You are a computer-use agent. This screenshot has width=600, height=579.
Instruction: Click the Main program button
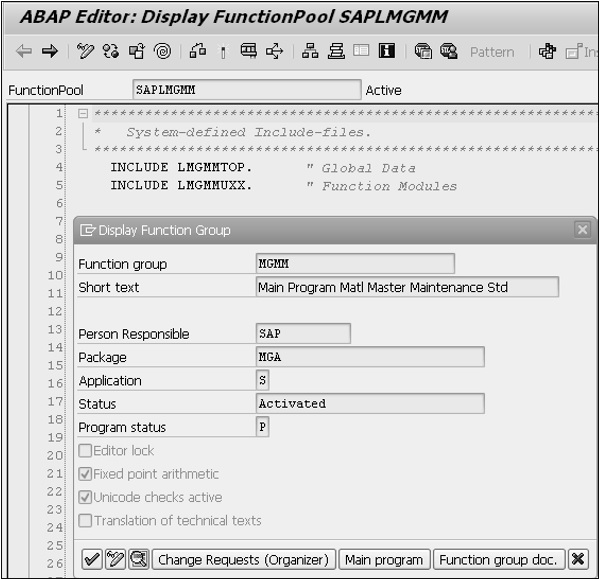tap(385, 560)
